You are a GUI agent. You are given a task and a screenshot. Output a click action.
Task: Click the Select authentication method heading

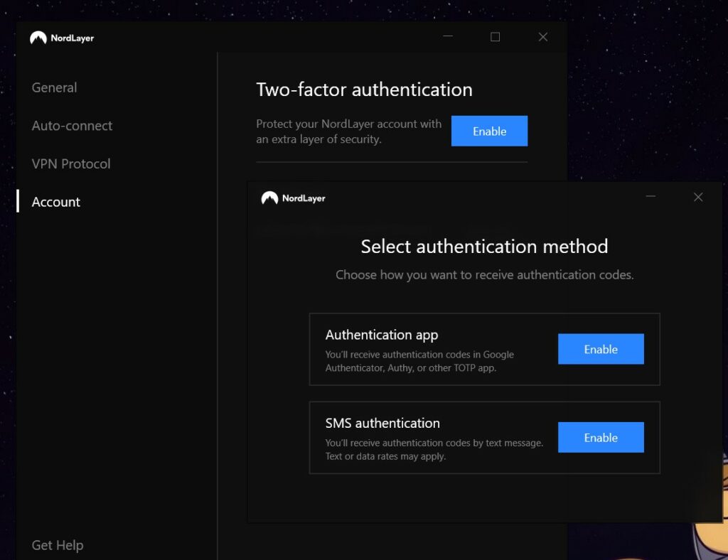point(484,247)
